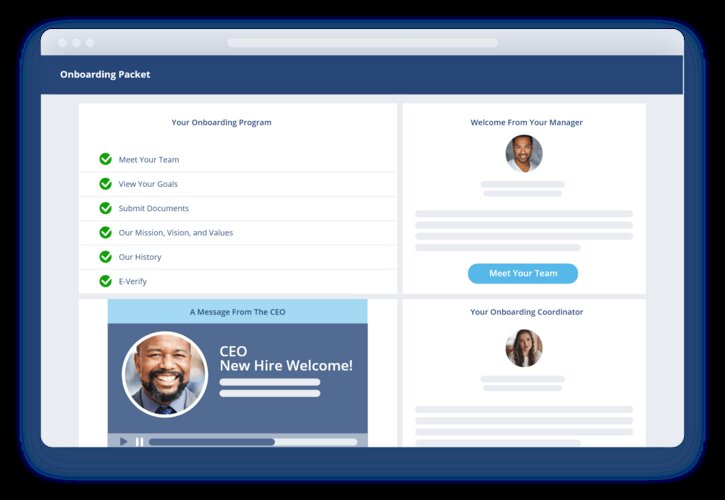Click the manager's profile photo
Screen dimensions: 725x500
coord(524,154)
